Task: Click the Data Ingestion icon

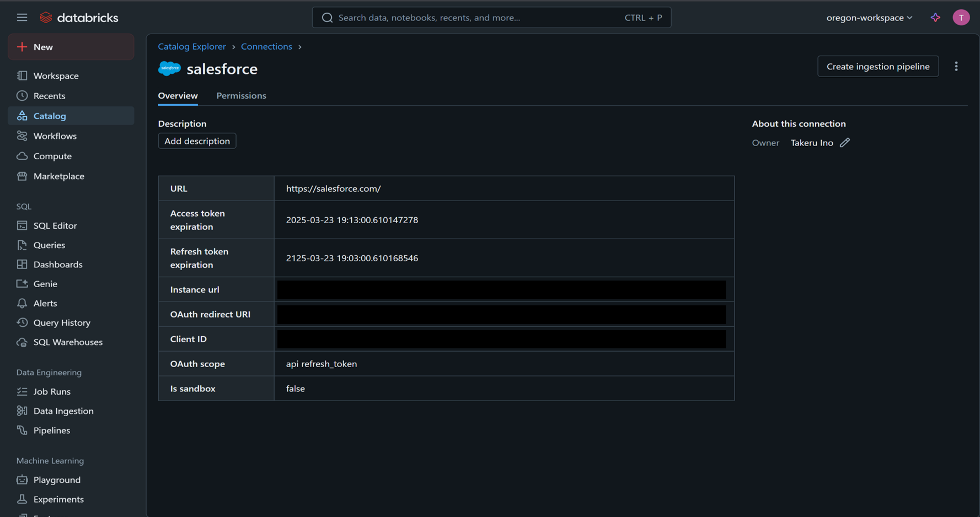Action: pos(22,411)
